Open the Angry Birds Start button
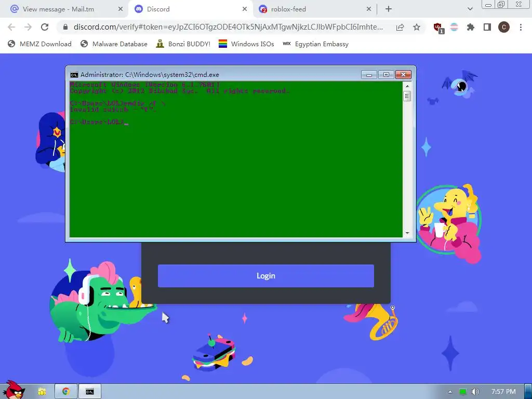 pos(13,390)
